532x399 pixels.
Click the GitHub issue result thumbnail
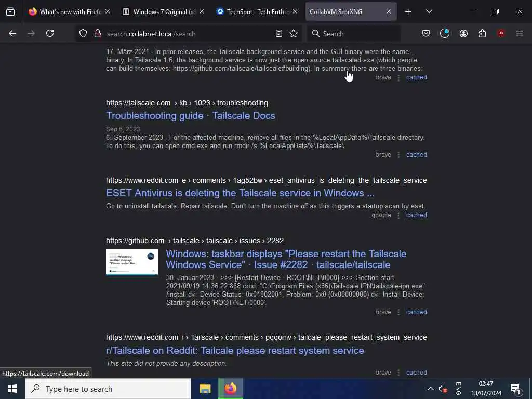tap(132, 262)
